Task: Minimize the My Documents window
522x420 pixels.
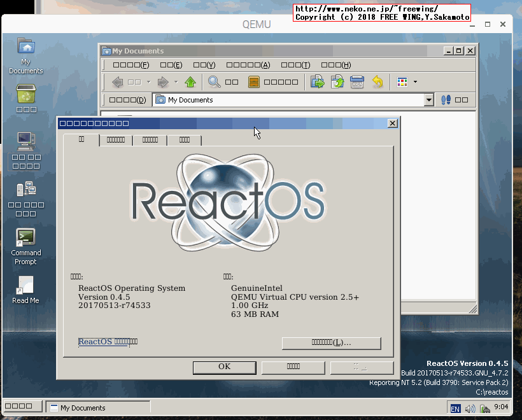Action: pyautogui.click(x=448, y=51)
